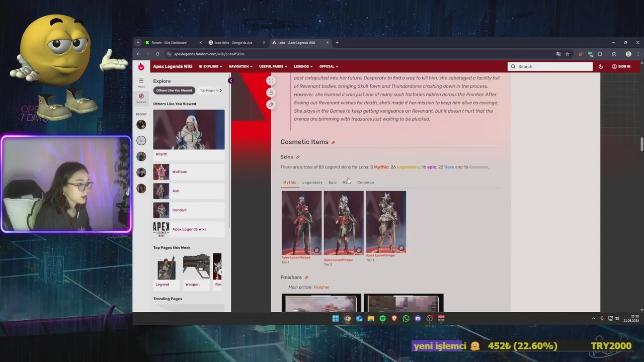
Task: Open the Wattson recommended page
Action: click(x=189, y=171)
